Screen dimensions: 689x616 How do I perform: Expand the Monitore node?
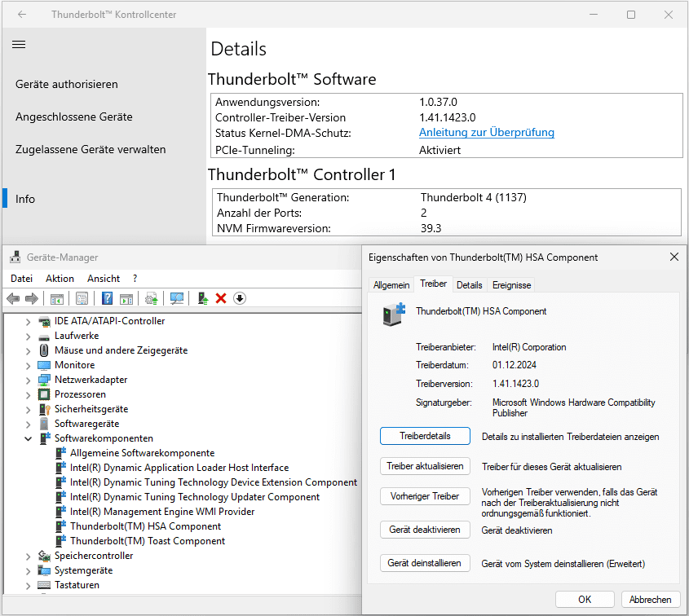[x=28, y=366]
